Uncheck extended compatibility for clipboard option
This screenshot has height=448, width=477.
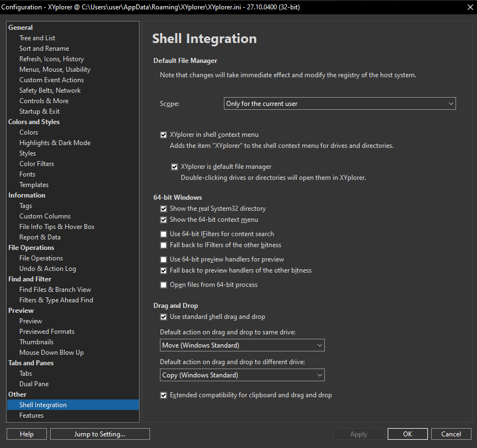[x=163, y=394]
